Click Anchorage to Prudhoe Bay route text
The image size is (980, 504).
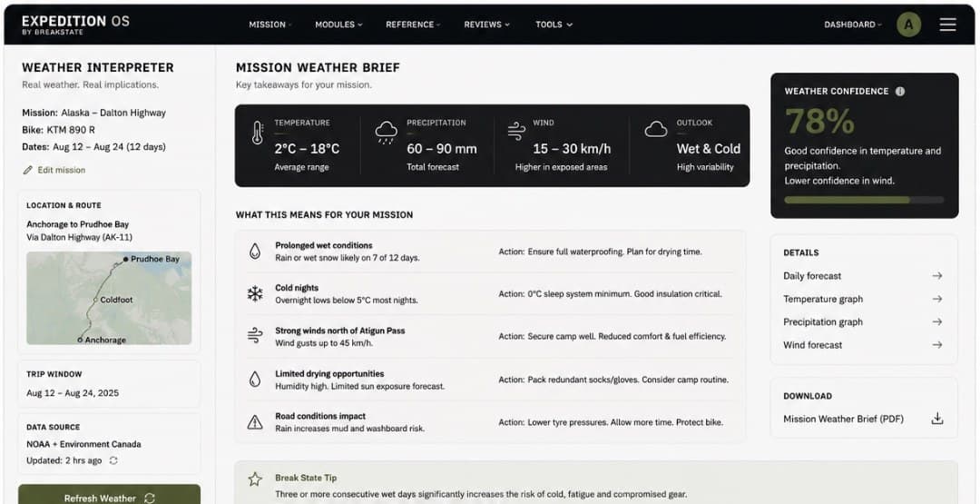[77, 224]
